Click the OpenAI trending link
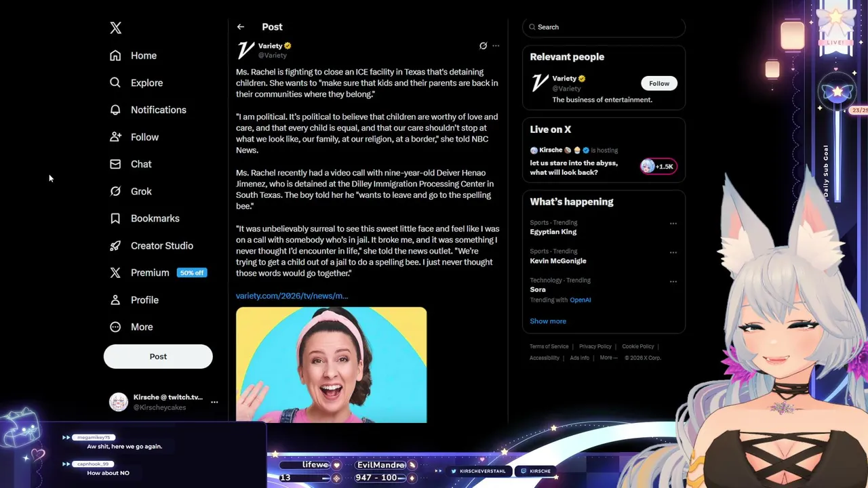This screenshot has height=488, width=868. (x=580, y=300)
